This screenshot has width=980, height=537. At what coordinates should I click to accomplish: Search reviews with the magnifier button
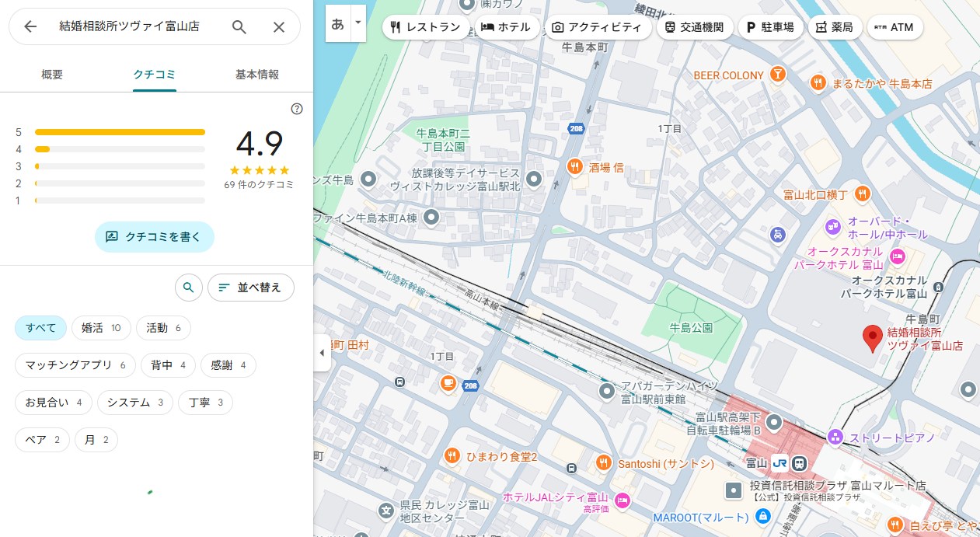coord(188,288)
